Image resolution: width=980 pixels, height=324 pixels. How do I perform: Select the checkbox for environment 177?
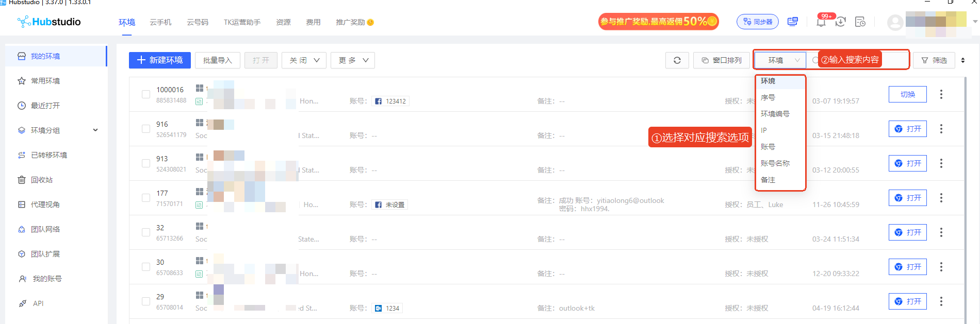click(x=146, y=198)
